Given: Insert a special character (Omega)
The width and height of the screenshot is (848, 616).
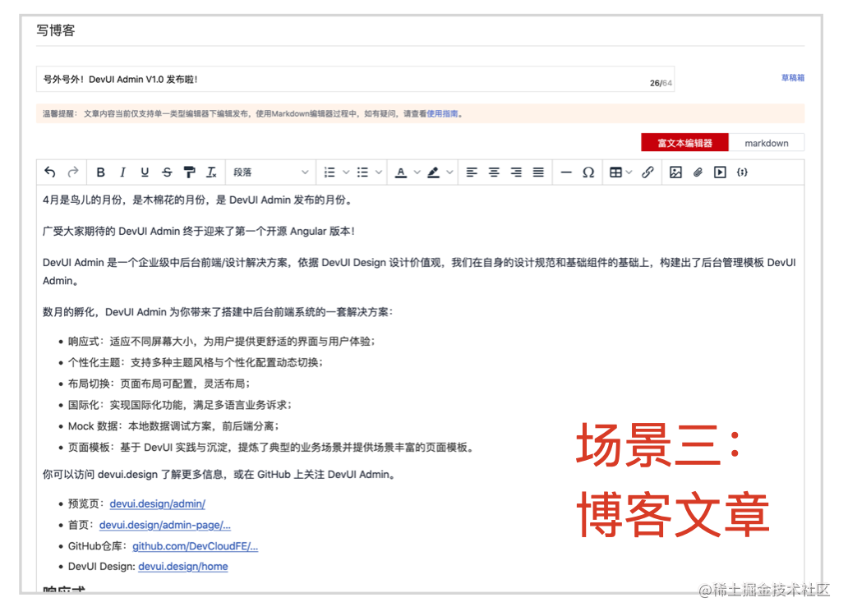Looking at the screenshot, I should click(588, 172).
